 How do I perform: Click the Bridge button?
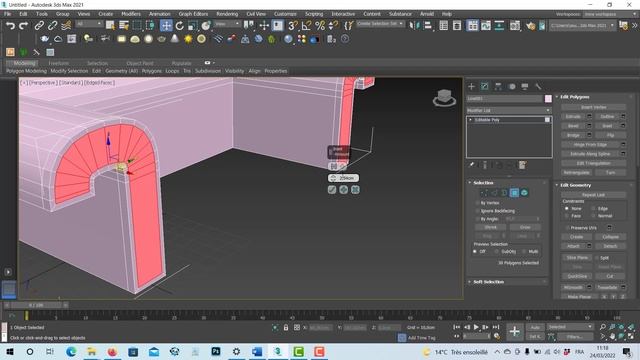pos(573,135)
